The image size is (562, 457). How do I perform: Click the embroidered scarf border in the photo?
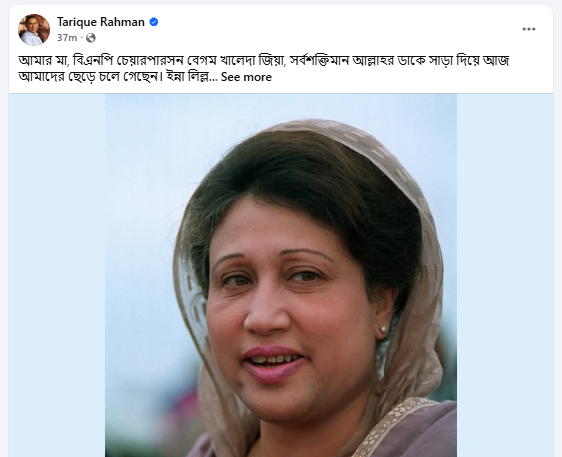coord(392,425)
